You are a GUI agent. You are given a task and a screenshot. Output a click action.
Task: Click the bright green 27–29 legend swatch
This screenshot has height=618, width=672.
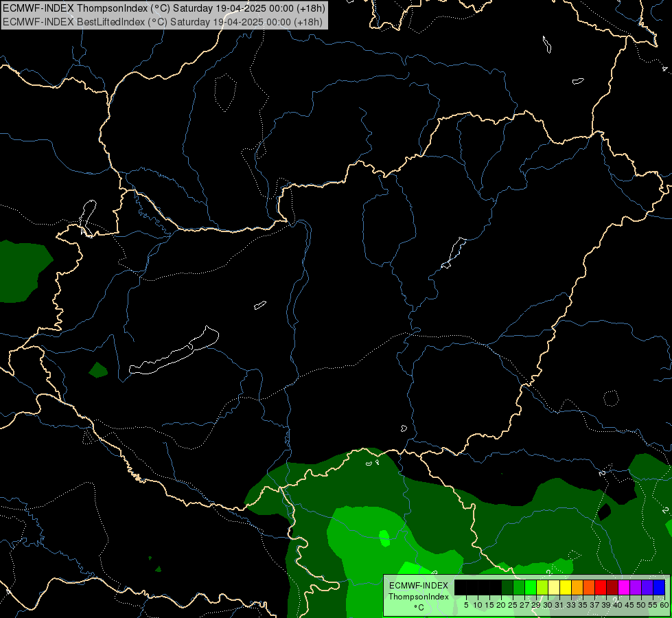tap(531, 587)
